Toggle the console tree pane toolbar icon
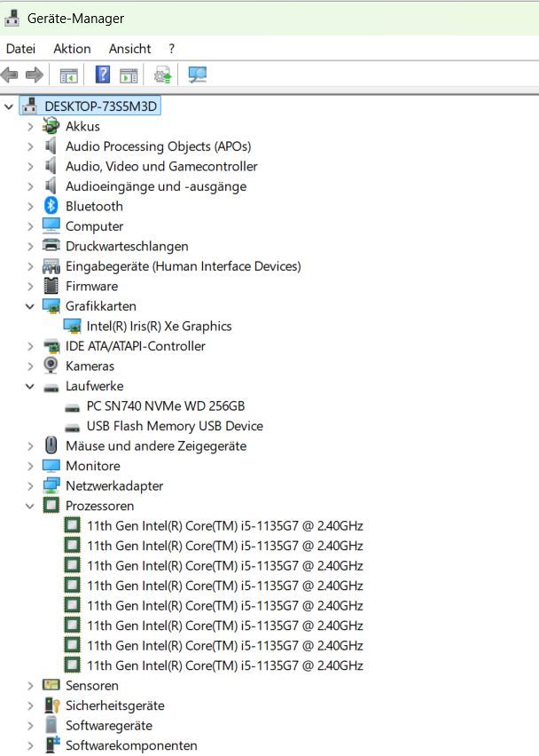 tap(68, 75)
